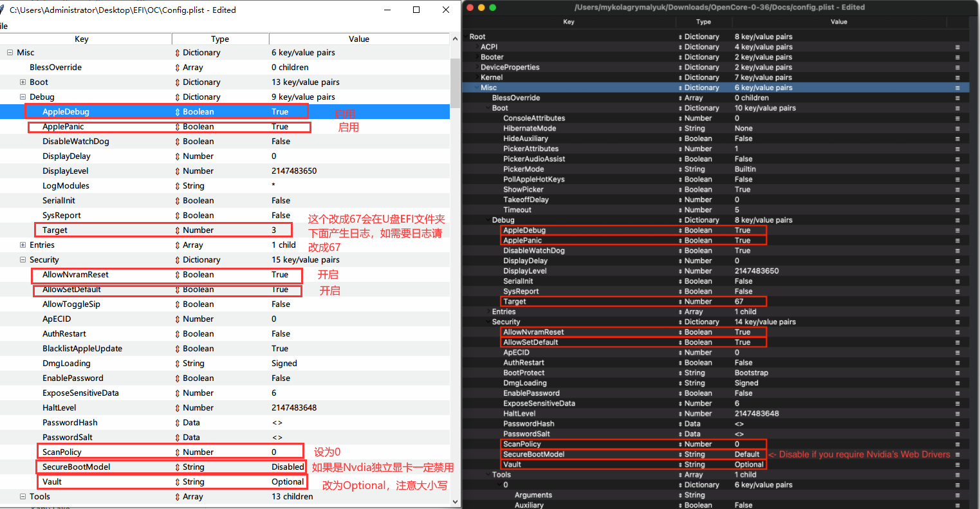Maximize the Config.plist Windows editor window
Image resolution: width=980 pixels, height=509 pixels.
(416, 10)
